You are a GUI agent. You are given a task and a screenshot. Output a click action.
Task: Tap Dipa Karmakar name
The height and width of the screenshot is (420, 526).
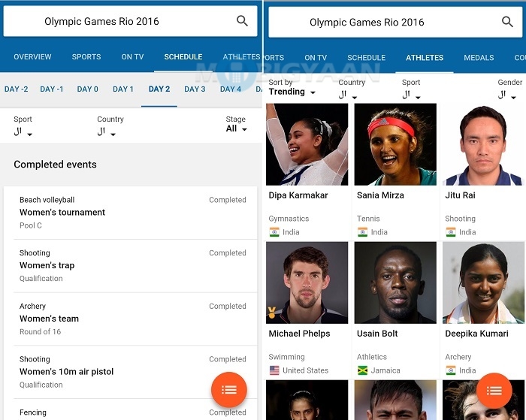[298, 195]
